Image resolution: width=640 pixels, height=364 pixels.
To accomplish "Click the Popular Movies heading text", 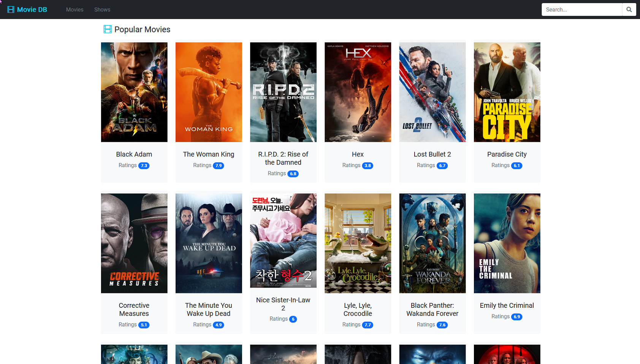I will (x=143, y=29).
